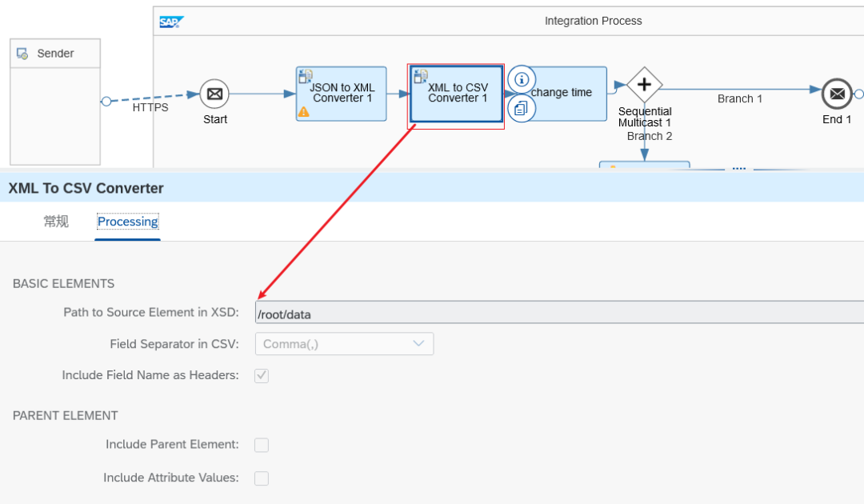
Task: Click the Sender participant icon
Action: (22, 54)
